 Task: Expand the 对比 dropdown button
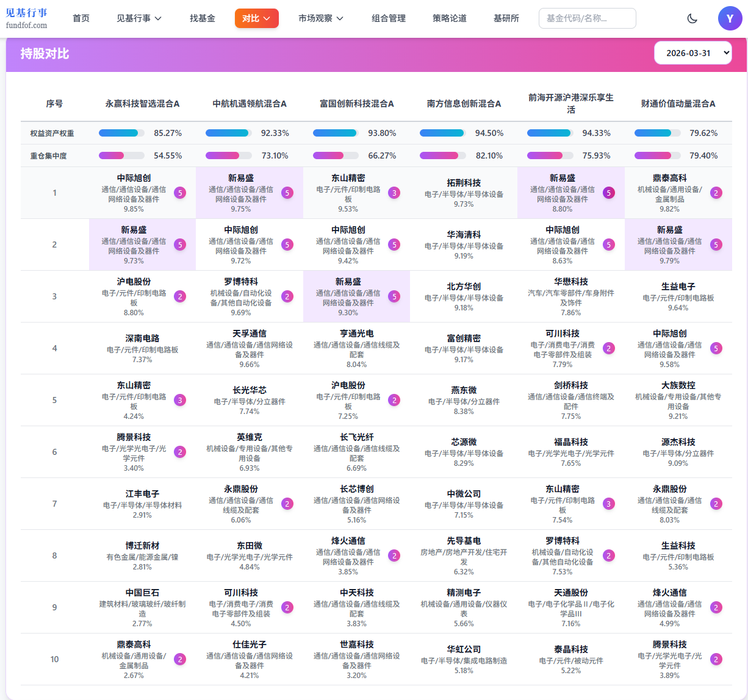coord(256,18)
